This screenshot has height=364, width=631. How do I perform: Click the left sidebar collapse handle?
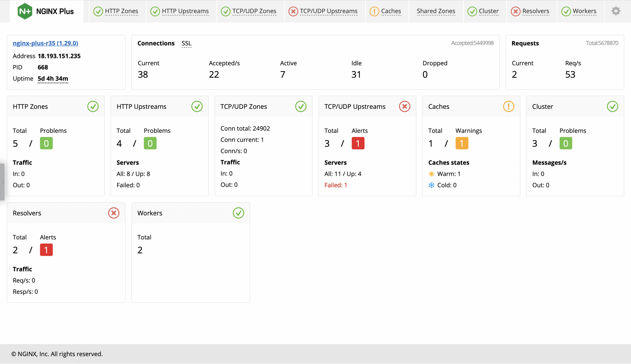click(x=2, y=182)
